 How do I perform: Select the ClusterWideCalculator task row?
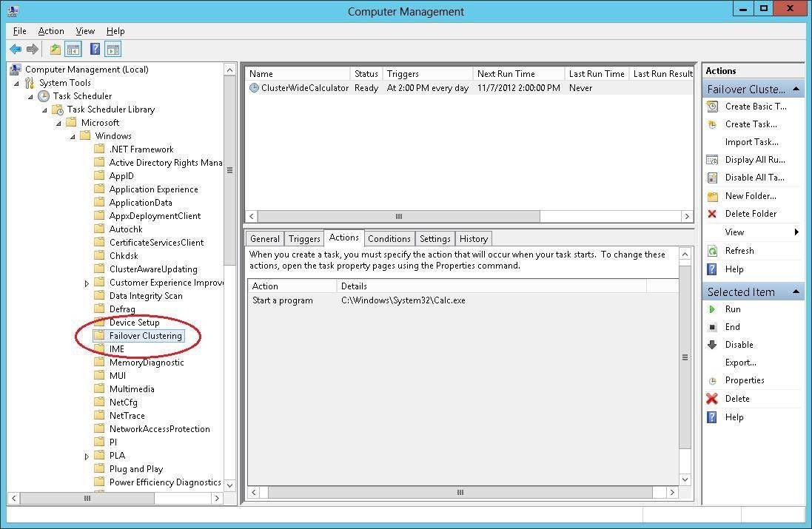pos(304,88)
